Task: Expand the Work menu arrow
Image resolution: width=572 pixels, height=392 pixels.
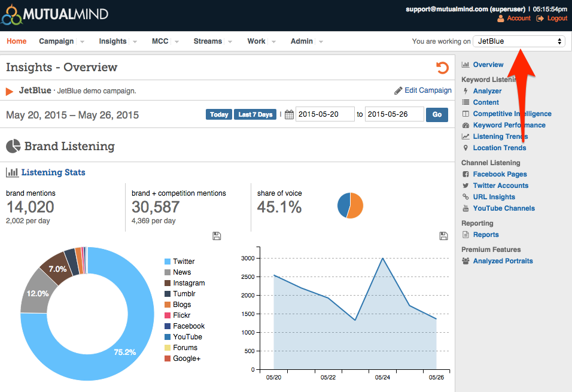Action: pyautogui.click(x=273, y=42)
